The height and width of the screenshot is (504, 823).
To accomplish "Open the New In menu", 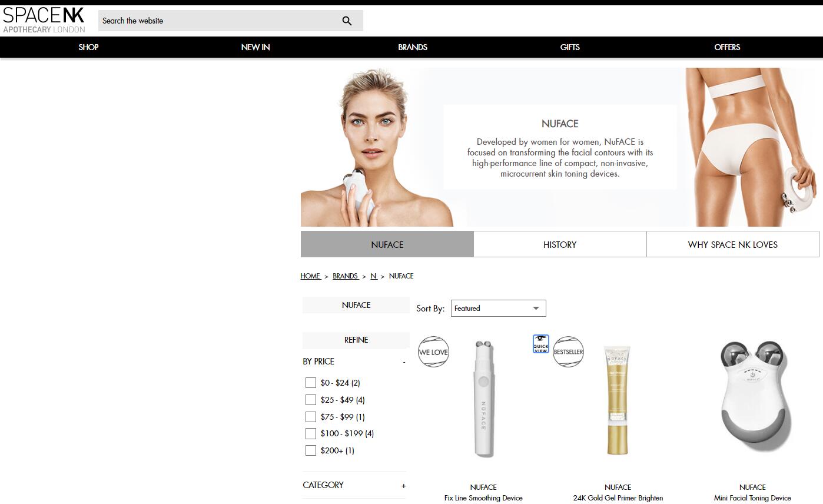I will tap(255, 47).
